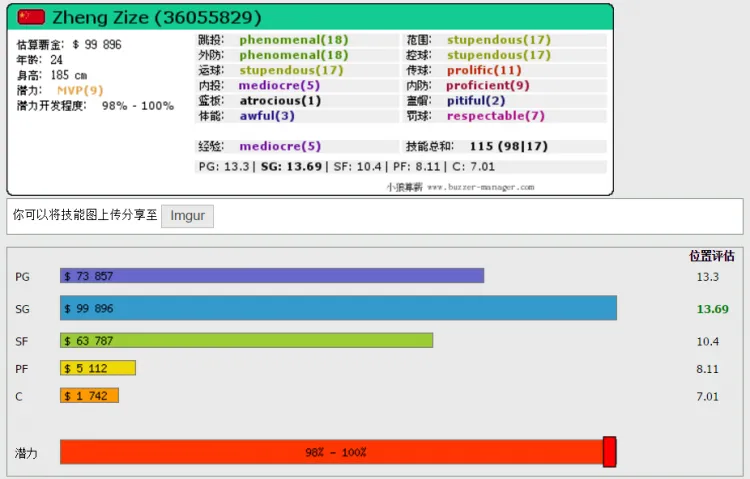Image resolution: width=750 pixels, height=479 pixels.
Task: Click the green 13.69 SG rating
Action: [712, 309]
